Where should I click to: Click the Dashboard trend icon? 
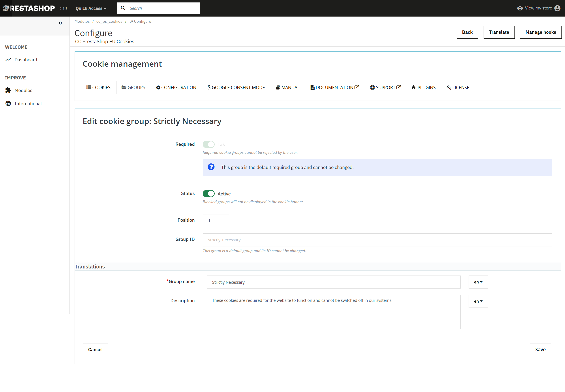click(8, 59)
